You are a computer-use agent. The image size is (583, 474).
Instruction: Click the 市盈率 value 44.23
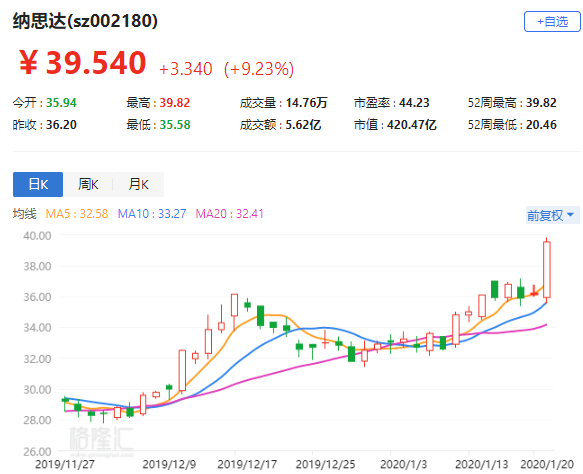pos(414,103)
